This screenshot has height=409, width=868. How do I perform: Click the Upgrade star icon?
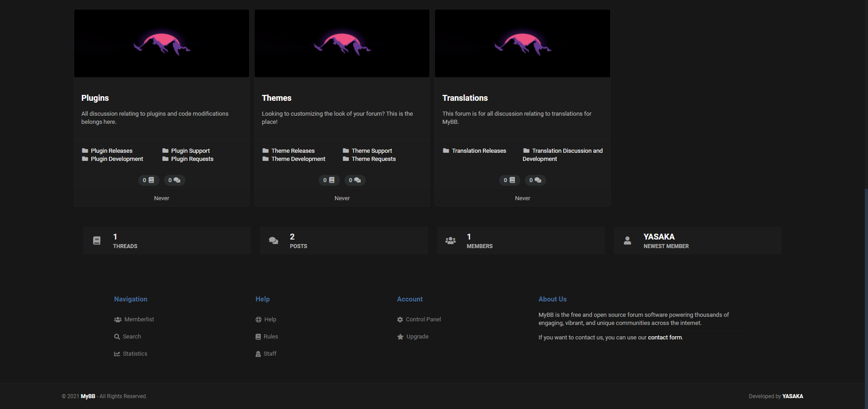tap(400, 337)
